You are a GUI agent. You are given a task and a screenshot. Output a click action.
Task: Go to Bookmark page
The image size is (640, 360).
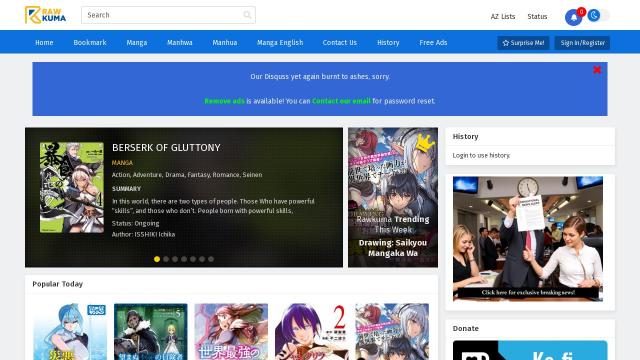click(x=90, y=42)
